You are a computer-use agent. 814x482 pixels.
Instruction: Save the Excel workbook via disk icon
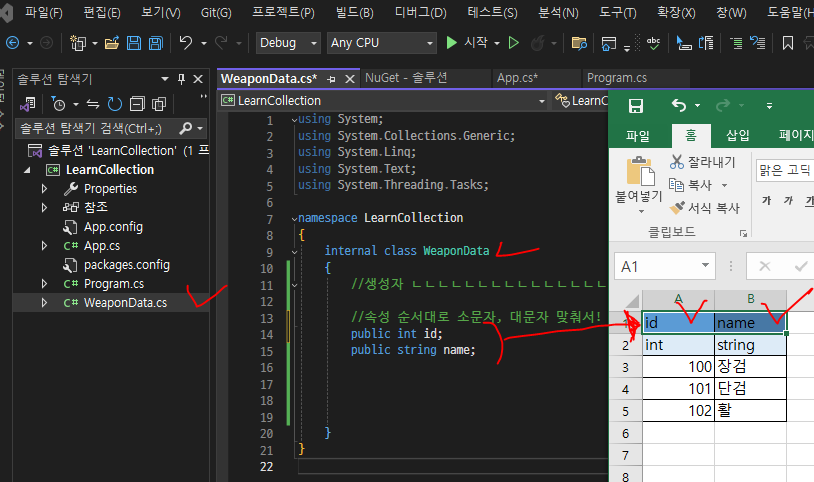pos(636,106)
